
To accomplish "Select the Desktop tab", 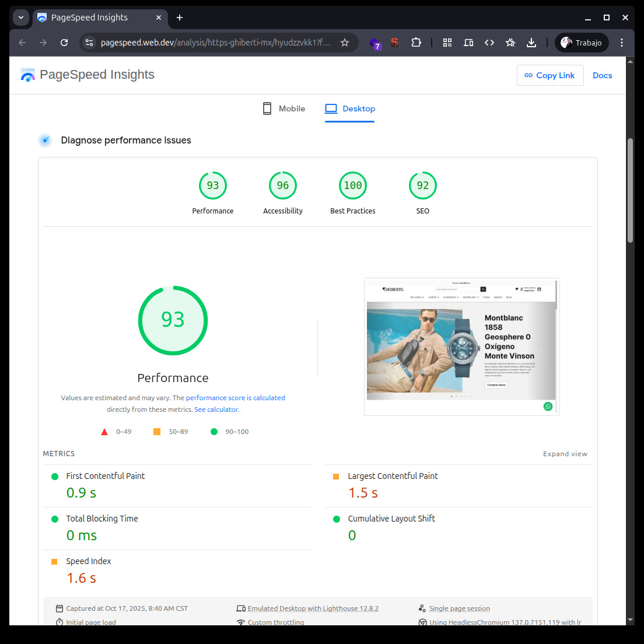I will click(350, 109).
